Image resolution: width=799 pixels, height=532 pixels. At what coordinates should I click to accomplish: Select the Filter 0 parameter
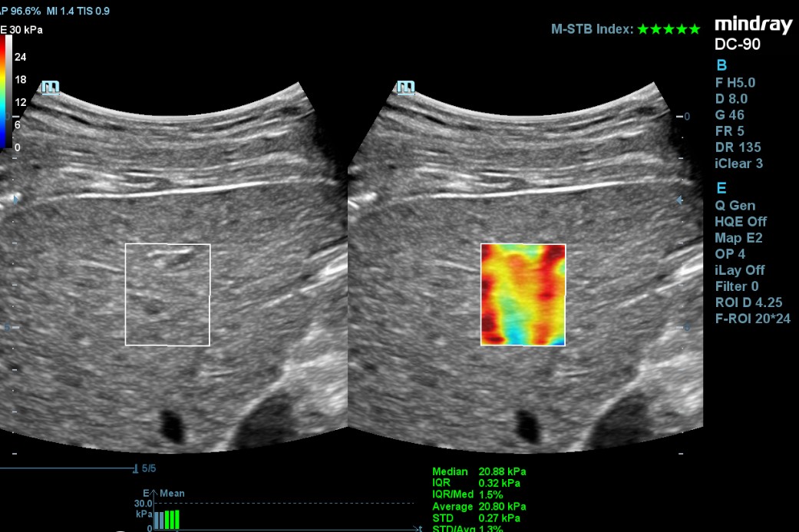pos(737,286)
